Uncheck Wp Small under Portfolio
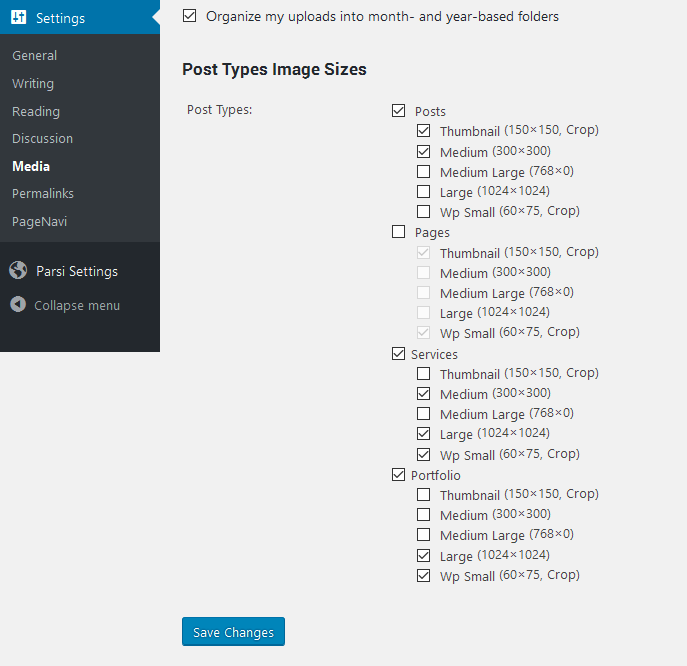The height and width of the screenshot is (666, 687). 423,575
